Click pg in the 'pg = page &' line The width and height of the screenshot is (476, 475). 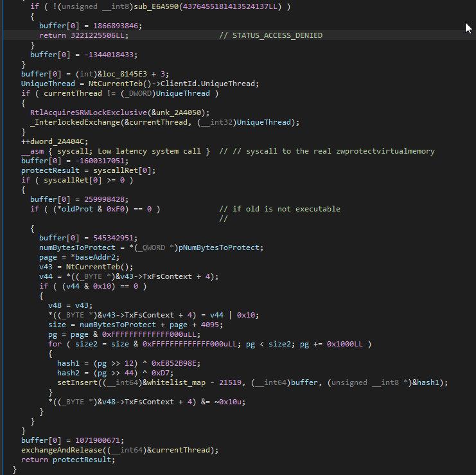pyautogui.click(x=53, y=334)
